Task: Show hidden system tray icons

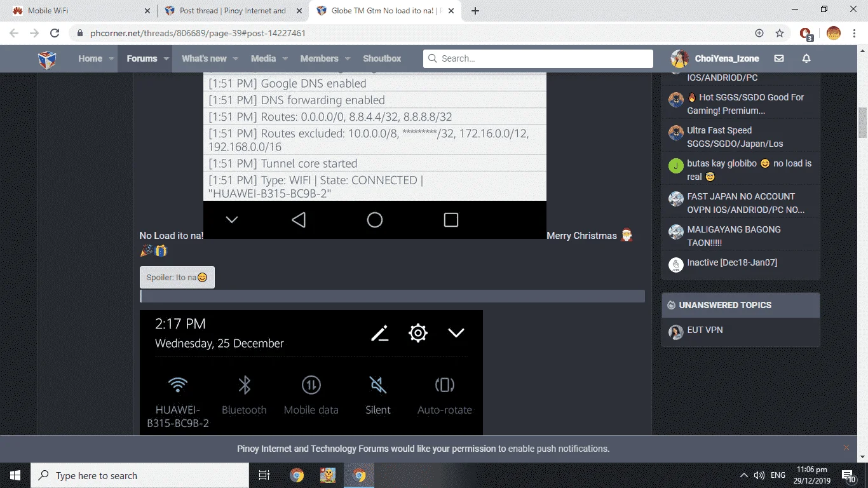Action: [743, 475]
